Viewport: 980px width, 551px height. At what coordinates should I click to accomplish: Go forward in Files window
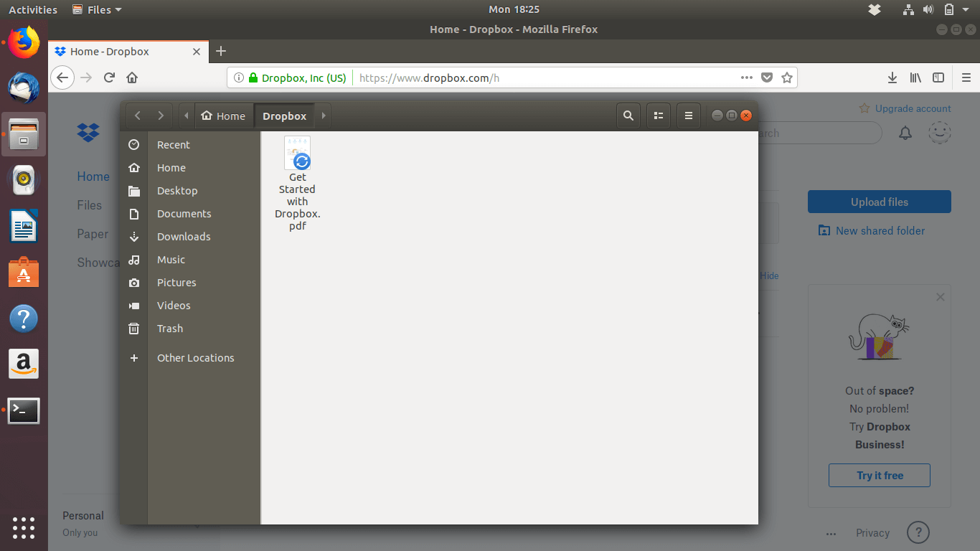click(x=161, y=116)
